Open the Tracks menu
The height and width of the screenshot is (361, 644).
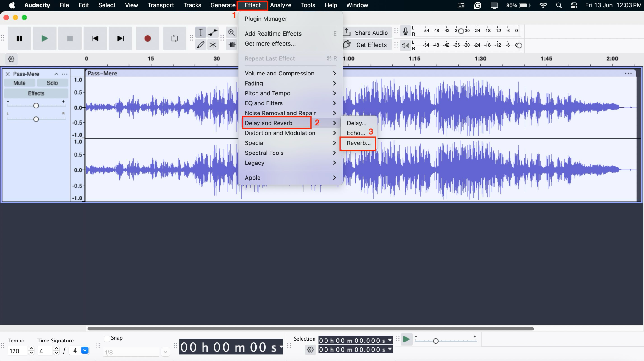pyautogui.click(x=192, y=5)
